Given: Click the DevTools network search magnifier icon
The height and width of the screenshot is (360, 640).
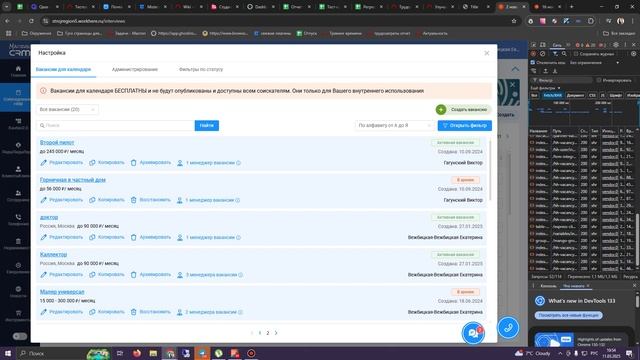Looking at the screenshot, I should point(564,54).
